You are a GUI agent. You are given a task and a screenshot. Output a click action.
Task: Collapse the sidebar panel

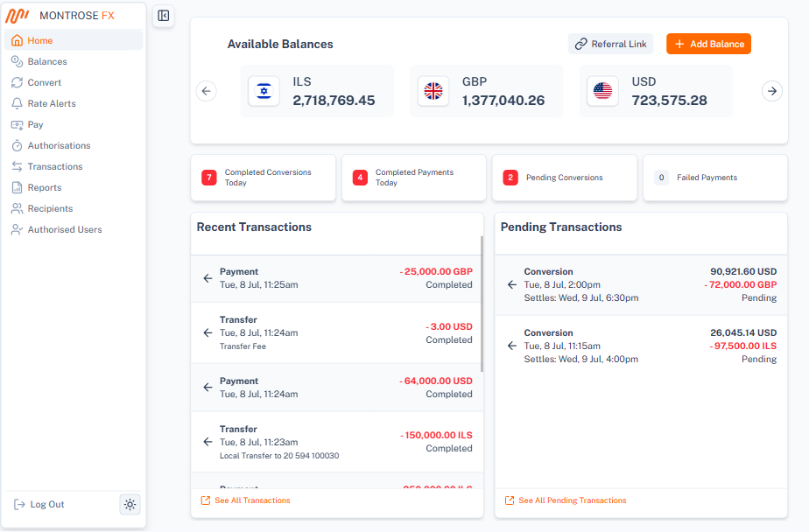163,16
